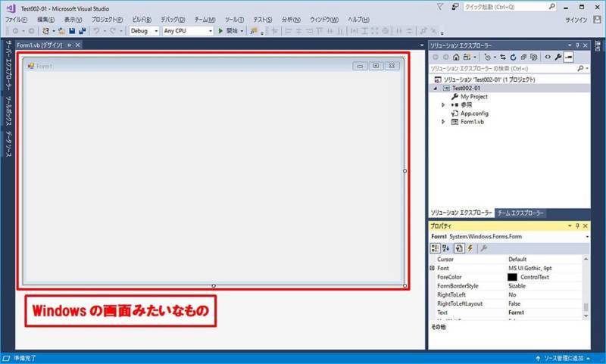Click the Property Pages wrench icon in Properties panel

tap(483, 248)
